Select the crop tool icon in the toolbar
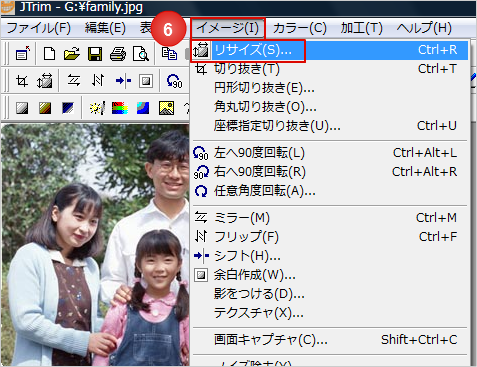This screenshot has width=477, height=367. [22, 81]
